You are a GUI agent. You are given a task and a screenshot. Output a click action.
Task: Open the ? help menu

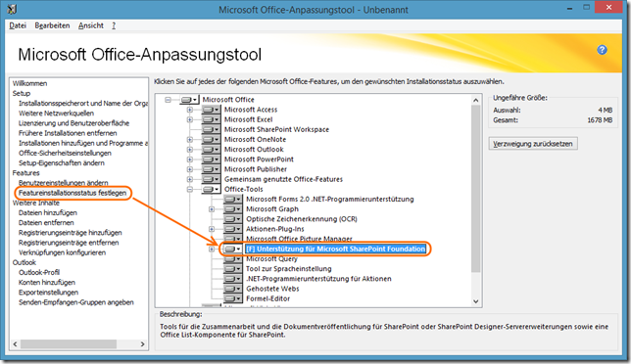114,25
